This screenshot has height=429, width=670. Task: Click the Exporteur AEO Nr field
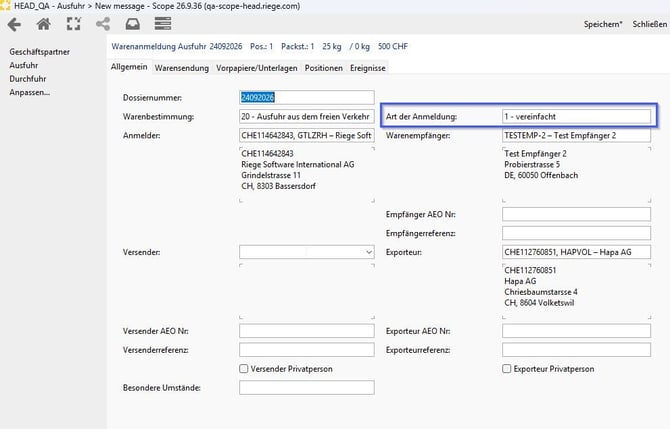click(x=576, y=331)
